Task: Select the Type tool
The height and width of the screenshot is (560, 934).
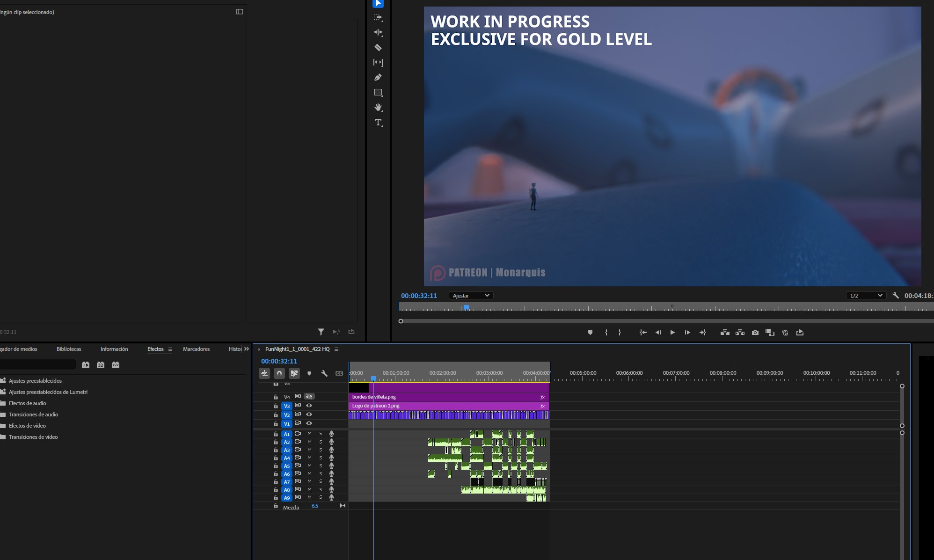Action: tap(378, 123)
